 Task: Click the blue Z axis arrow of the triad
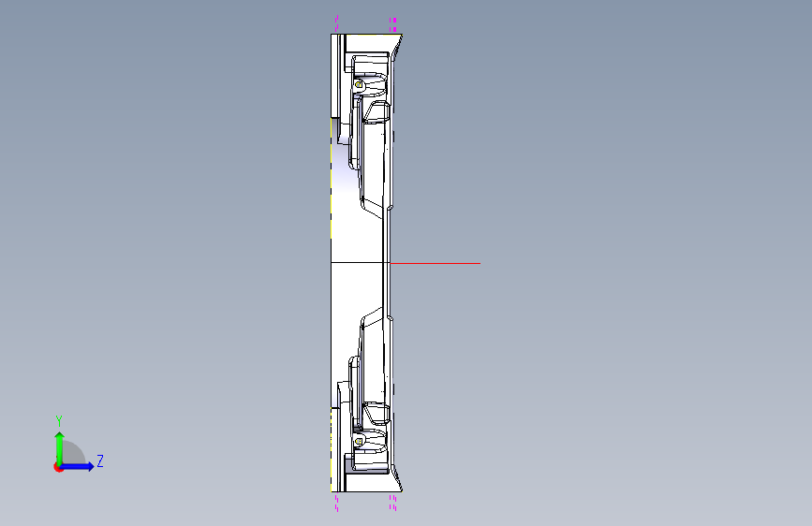(x=78, y=466)
